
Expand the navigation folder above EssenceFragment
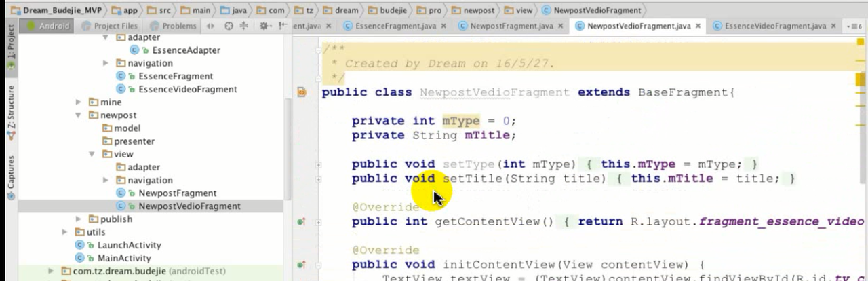tap(106, 63)
